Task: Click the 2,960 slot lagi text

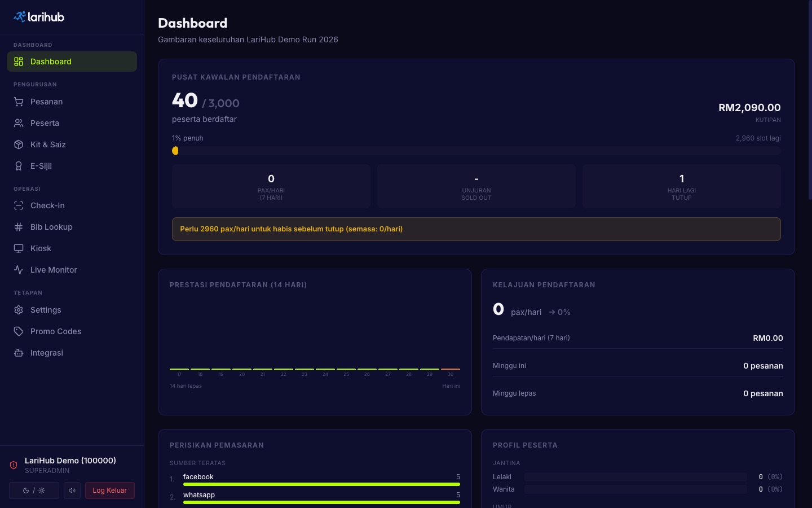Action: [x=758, y=138]
